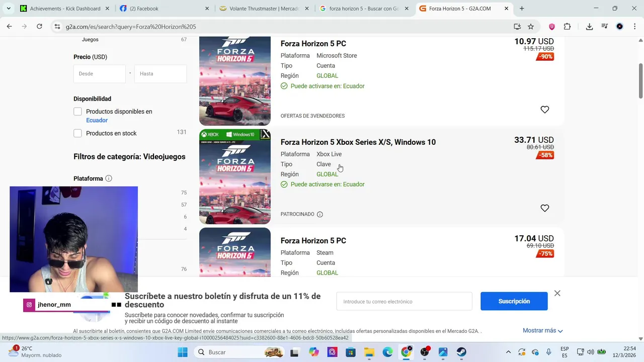Go back to the previous page
The image size is (644, 362).
(9, 27)
